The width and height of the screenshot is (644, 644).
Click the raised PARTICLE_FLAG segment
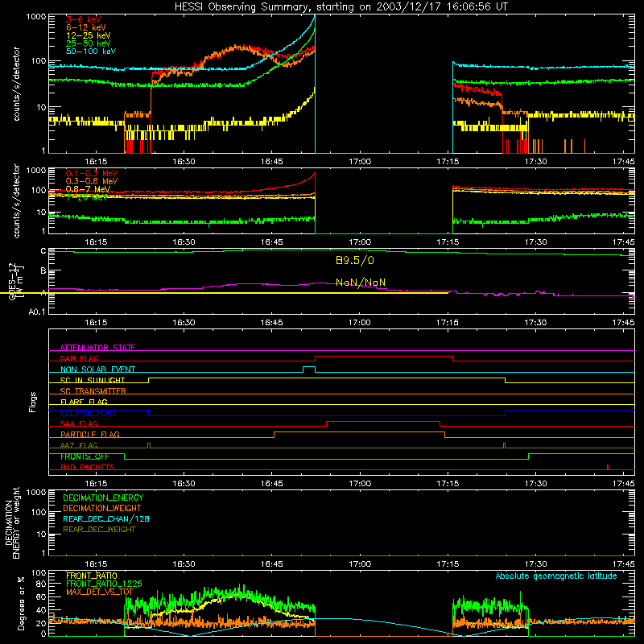[359, 432]
